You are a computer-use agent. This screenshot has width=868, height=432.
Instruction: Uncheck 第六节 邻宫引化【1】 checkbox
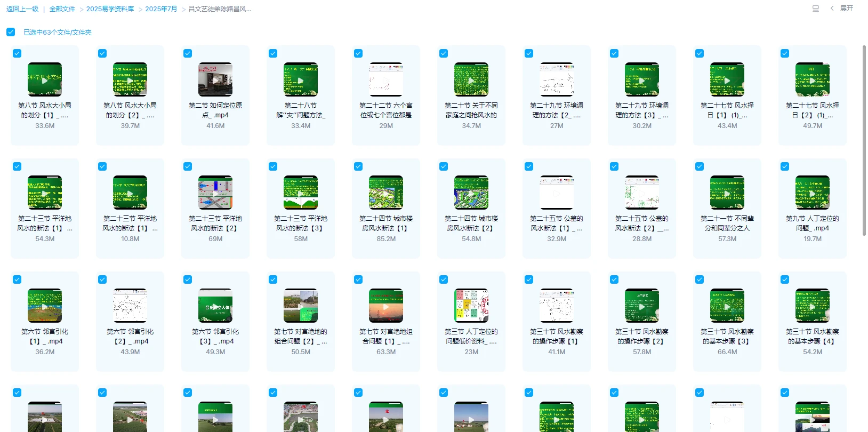(x=17, y=279)
